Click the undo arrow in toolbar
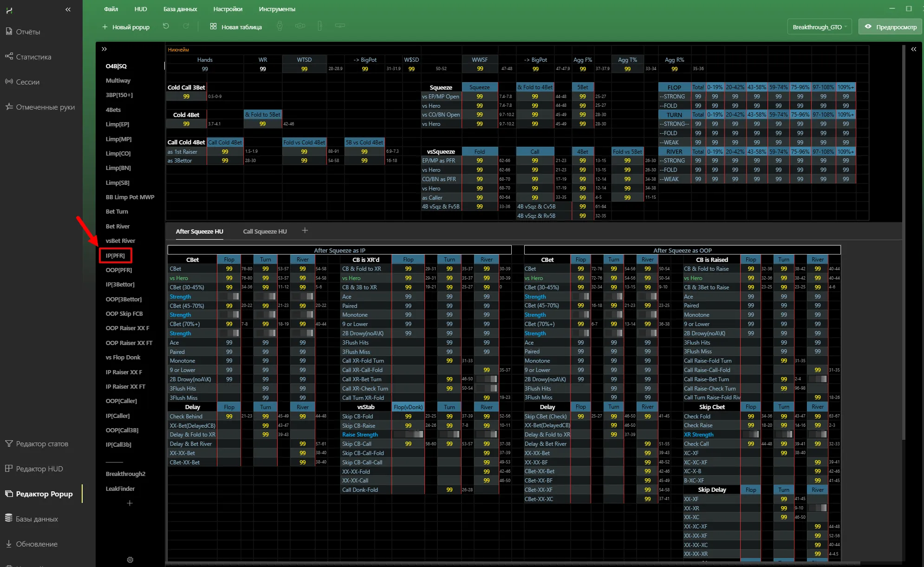The image size is (924, 567). click(166, 26)
